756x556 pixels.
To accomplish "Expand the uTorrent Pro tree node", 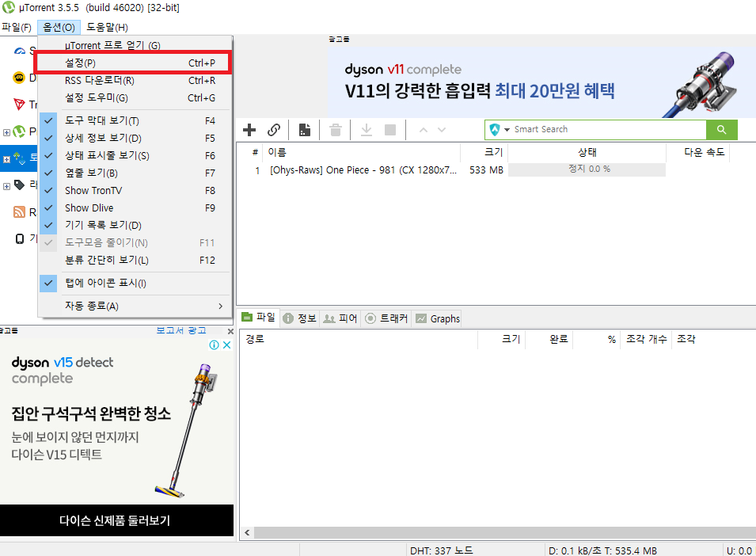I will pyautogui.click(x=7, y=132).
